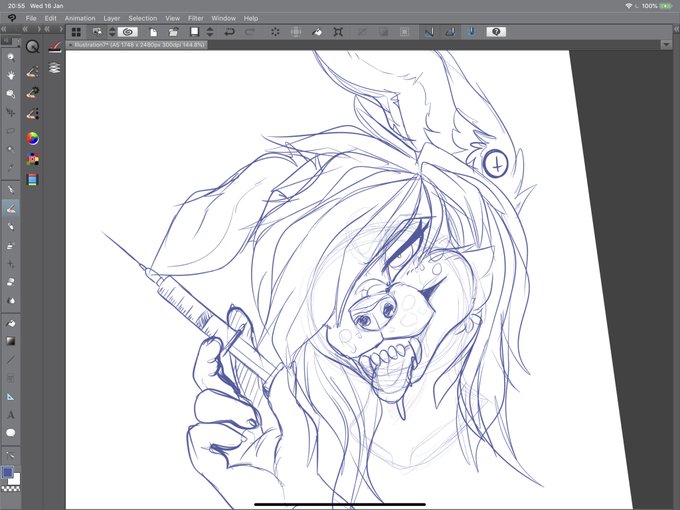Open the Quick Access palette

33,46
